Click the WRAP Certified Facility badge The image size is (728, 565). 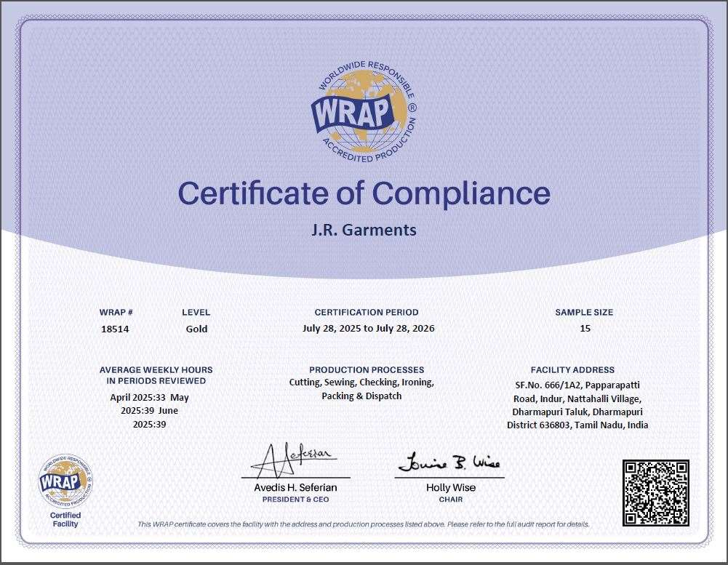click(x=65, y=485)
